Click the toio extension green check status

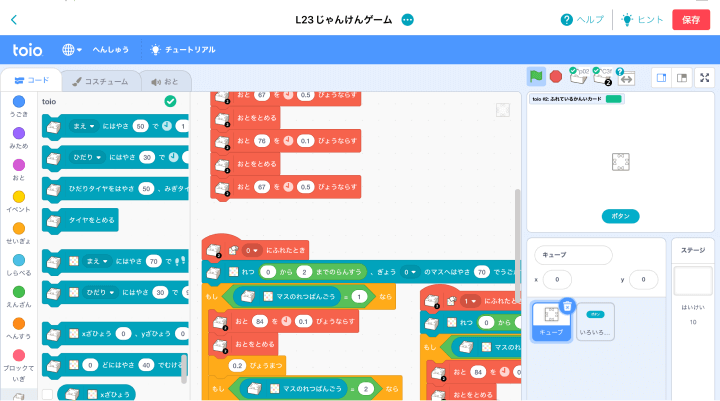tap(170, 101)
